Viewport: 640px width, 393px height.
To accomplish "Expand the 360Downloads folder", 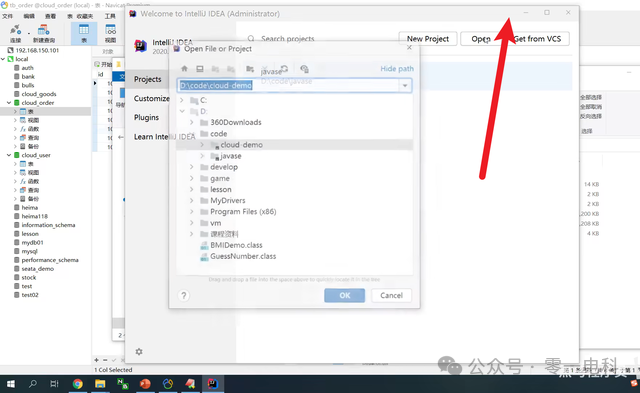I will click(x=192, y=122).
